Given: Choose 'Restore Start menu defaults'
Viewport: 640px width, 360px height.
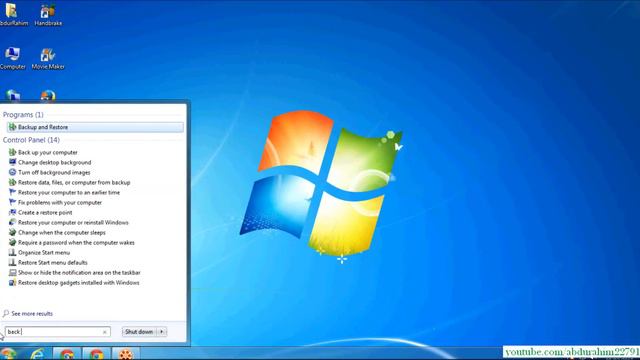Looking at the screenshot, I should pos(53,262).
